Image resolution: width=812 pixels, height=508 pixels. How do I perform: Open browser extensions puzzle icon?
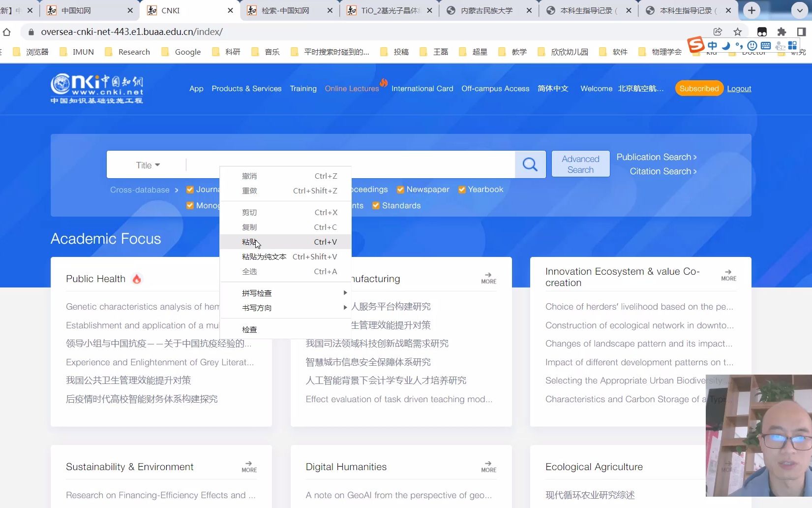pyautogui.click(x=782, y=32)
